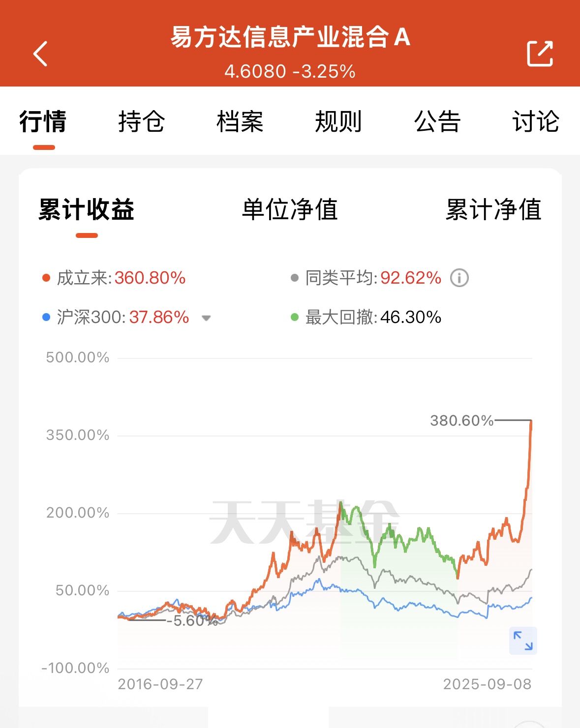Tap the blue 沪深300 legend dot

click(46, 318)
